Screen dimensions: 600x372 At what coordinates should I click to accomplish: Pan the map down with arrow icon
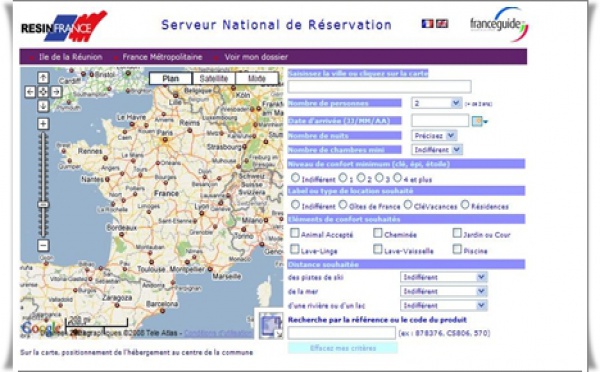click(x=43, y=106)
